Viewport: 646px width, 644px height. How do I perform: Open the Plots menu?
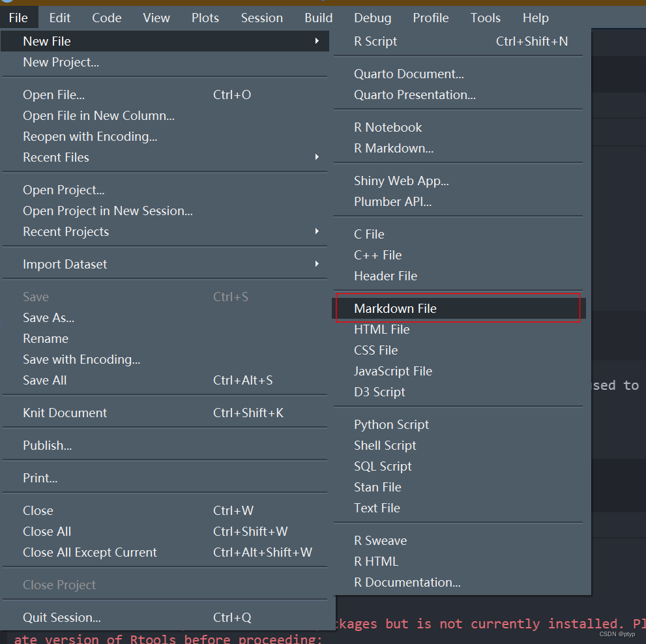[x=205, y=18]
